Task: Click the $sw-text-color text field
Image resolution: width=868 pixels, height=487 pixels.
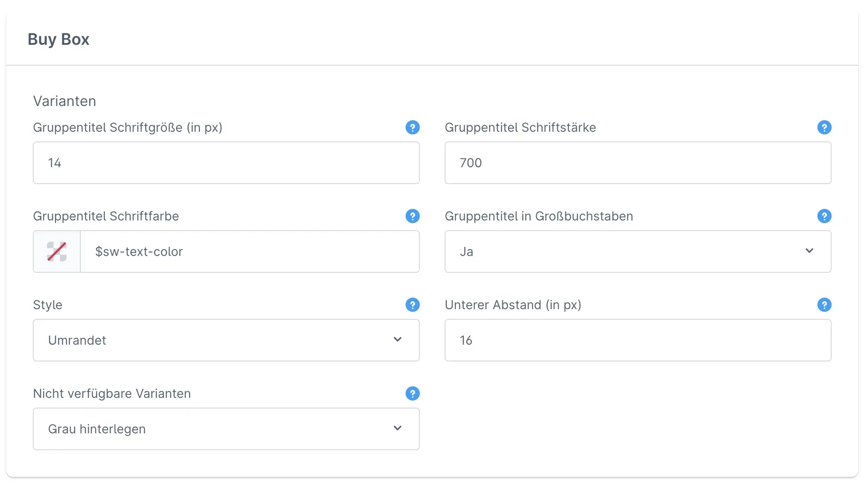Action: [249, 251]
